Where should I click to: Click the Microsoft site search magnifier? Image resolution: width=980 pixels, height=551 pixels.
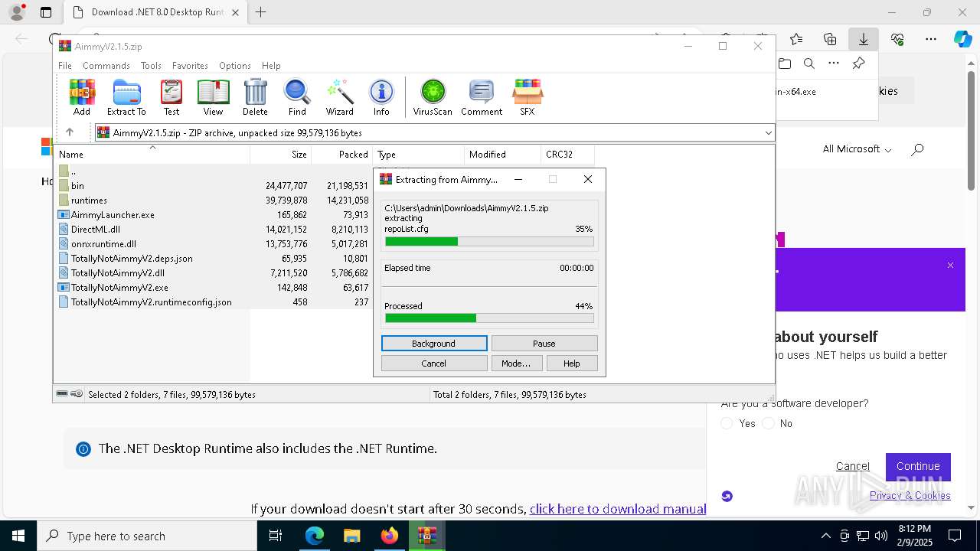(917, 149)
